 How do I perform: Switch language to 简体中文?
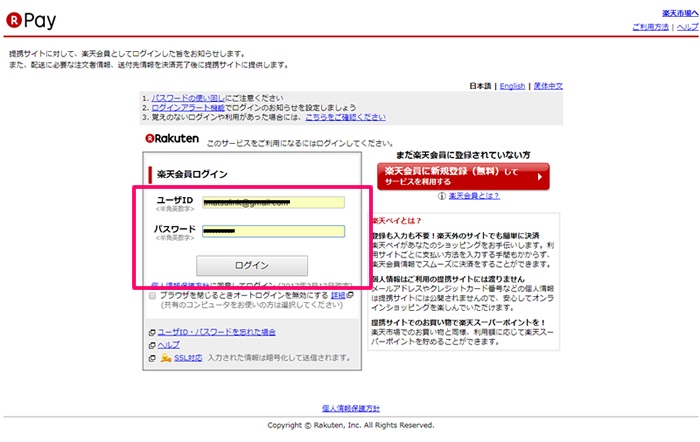tap(548, 86)
